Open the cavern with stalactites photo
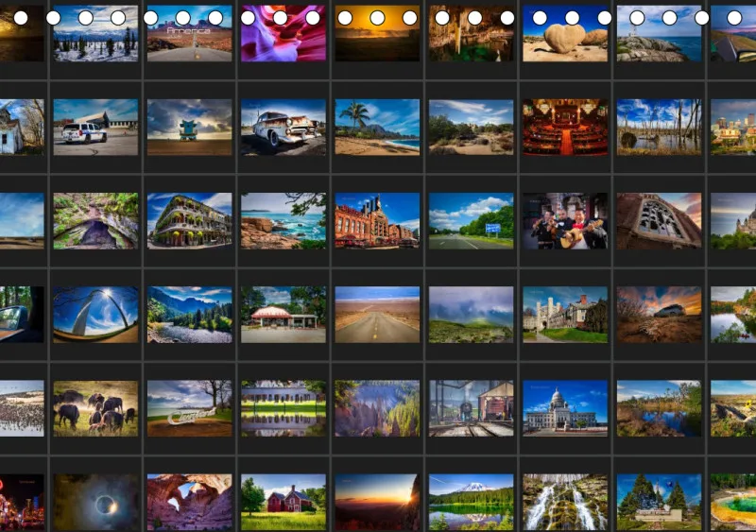The width and height of the screenshot is (756, 532). click(x=471, y=33)
